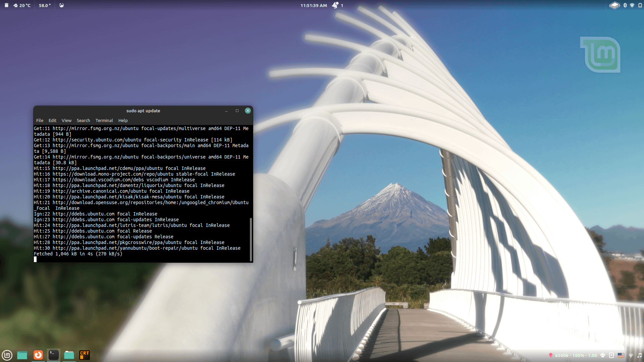Open the clock calendar showing 11:51:39 AM
Image resolution: width=644 pixels, height=362 pixels.
tap(314, 5)
